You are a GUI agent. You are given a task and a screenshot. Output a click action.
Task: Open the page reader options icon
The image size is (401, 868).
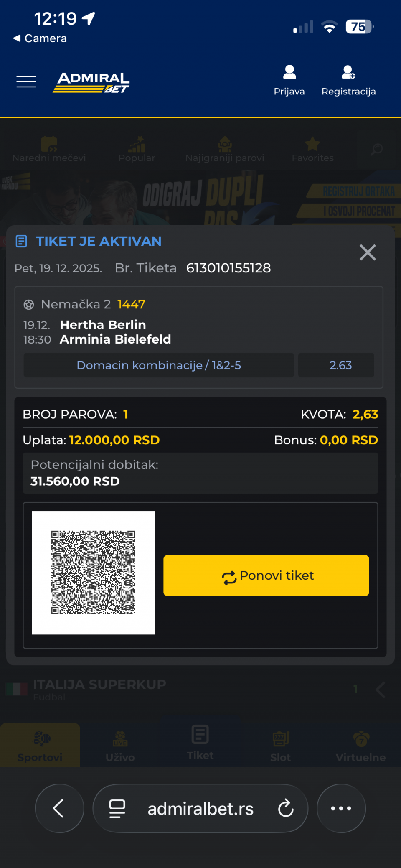coord(117,808)
